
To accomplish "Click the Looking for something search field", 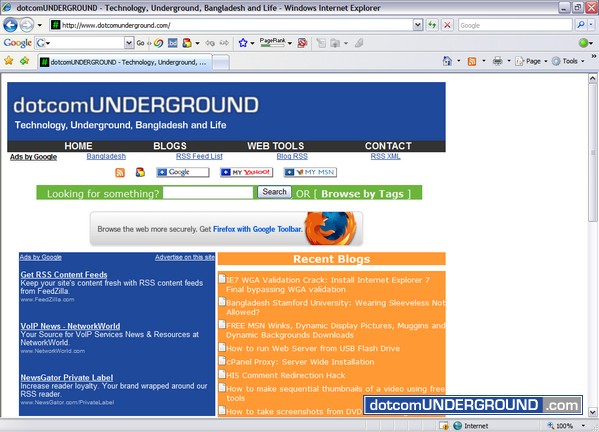I will click(208, 193).
